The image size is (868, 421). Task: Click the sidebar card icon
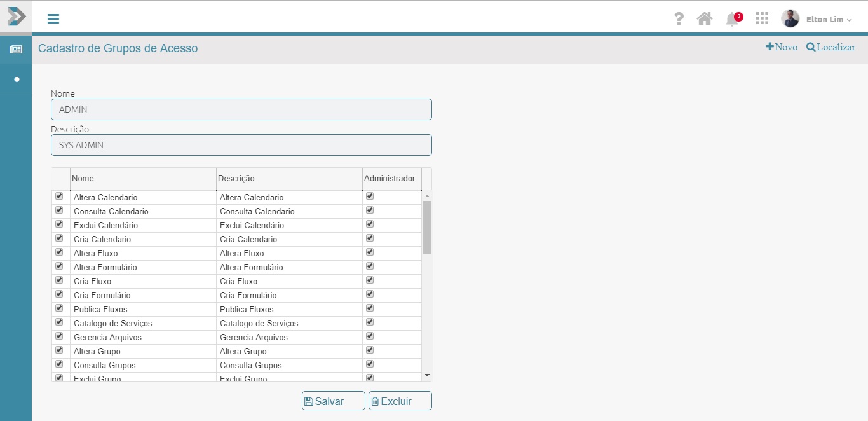[16, 50]
